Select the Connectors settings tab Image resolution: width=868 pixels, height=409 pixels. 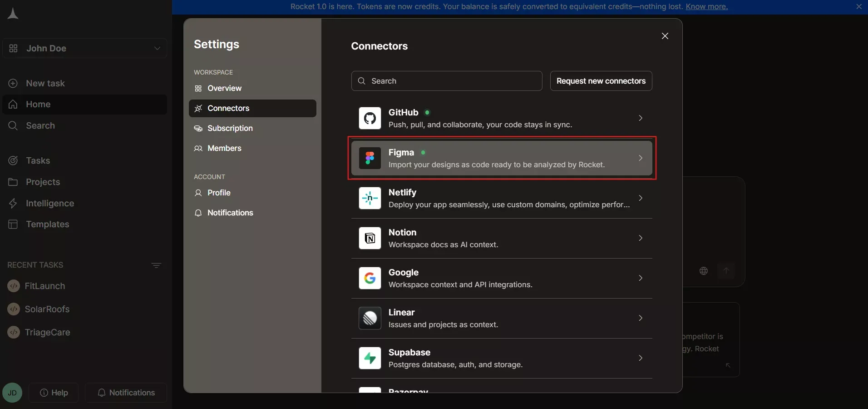pos(252,108)
